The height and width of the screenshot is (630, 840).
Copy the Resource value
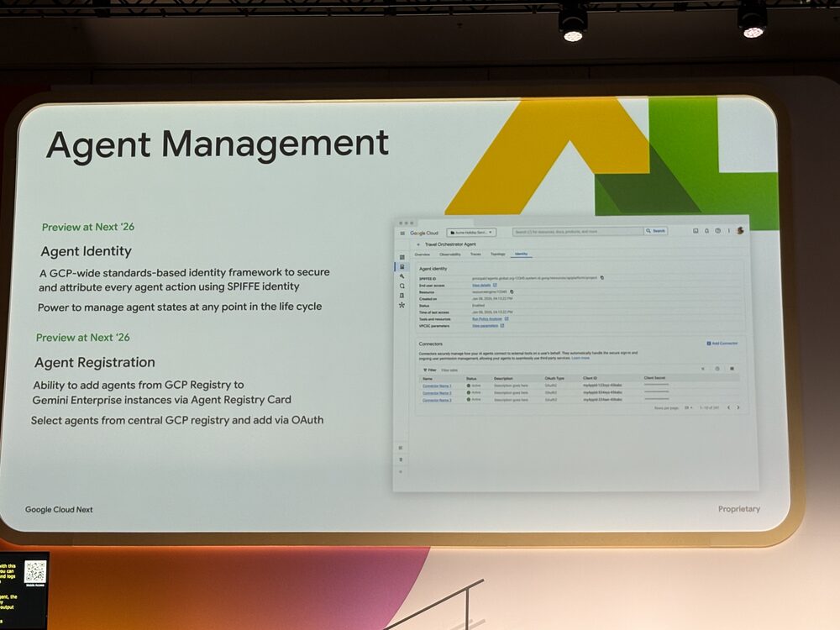[512, 291]
